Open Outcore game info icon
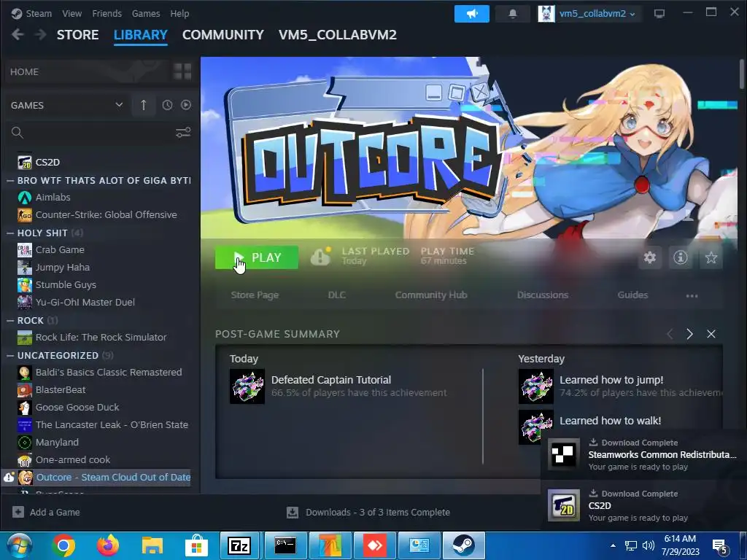Image resolution: width=747 pixels, height=560 pixels. pos(681,257)
